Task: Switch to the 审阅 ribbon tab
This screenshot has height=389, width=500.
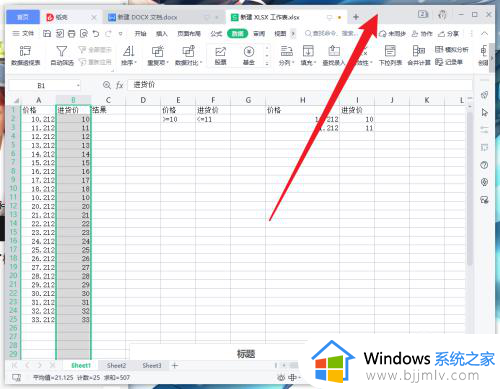Action: tap(259, 33)
